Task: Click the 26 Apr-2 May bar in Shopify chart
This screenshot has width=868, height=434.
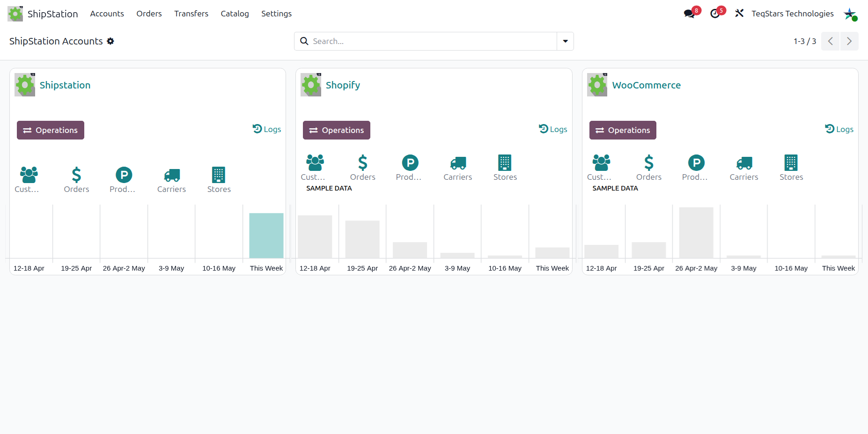Action: click(x=410, y=250)
